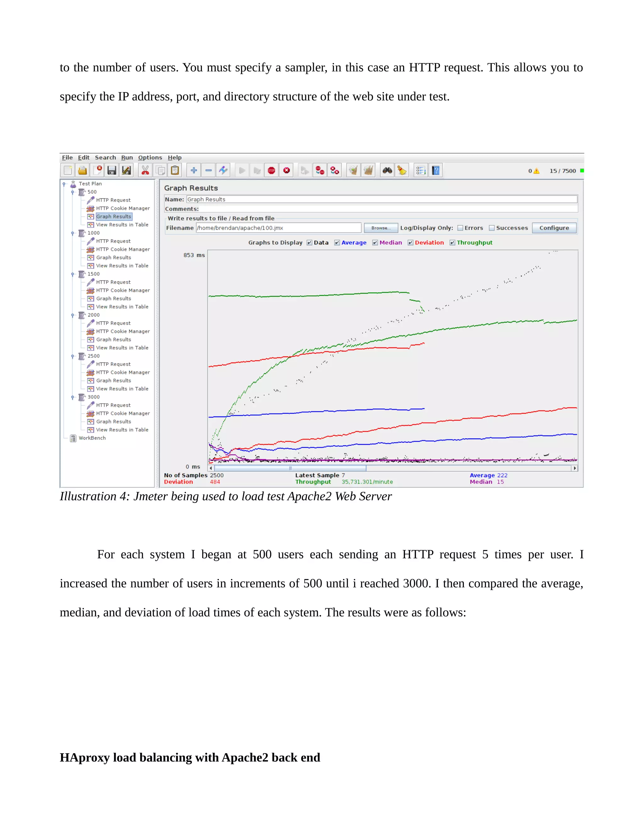Image resolution: width=644 pixels, height=833 pixels.
Task: Collapse the 1500 thread group node
Action: (73, 274)
